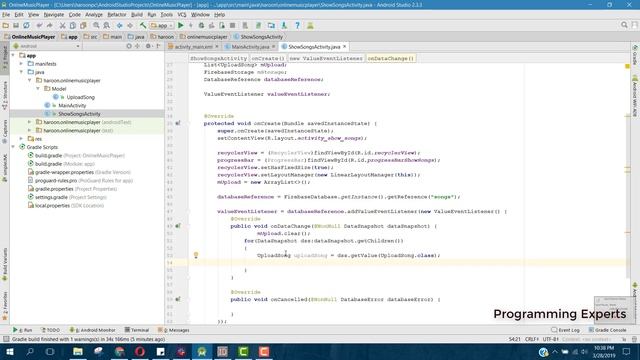The image size is (640, 360).
Task: Open the app run configuration dropdown
Action: pyautogui.click(x=162, y=25)
